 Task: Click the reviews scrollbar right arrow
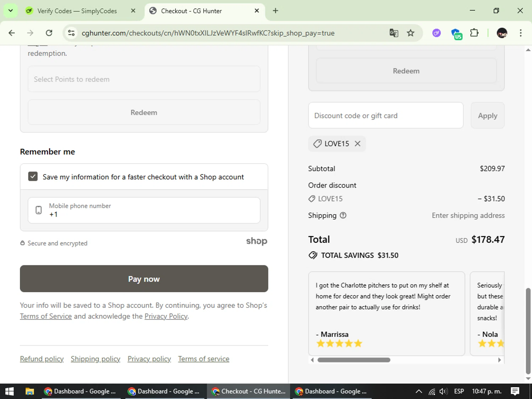point(499,360)
